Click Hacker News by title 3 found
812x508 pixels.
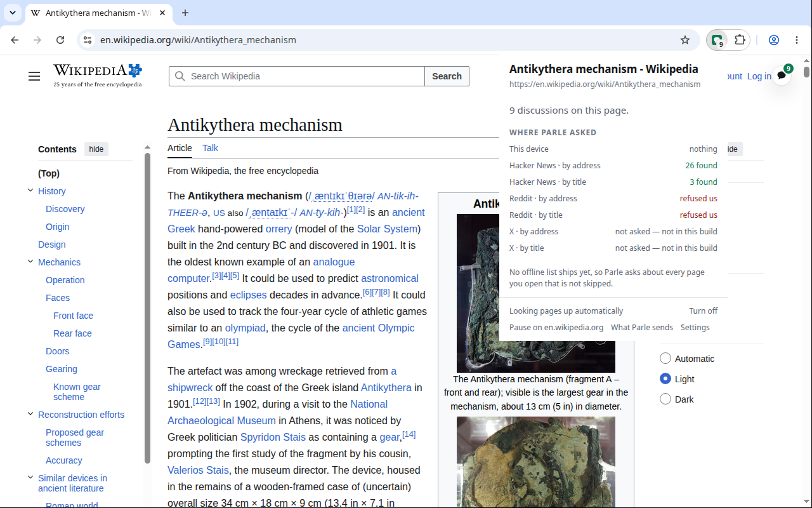613,182
